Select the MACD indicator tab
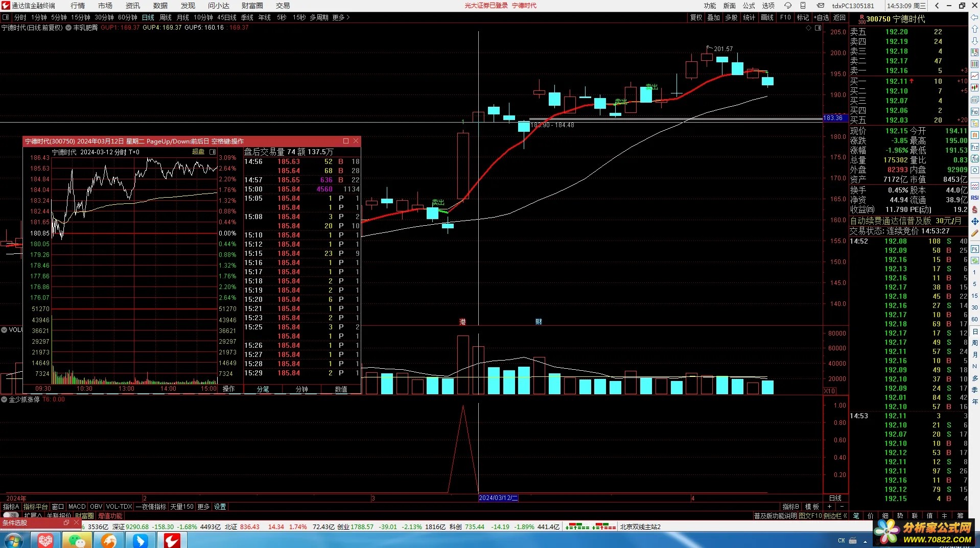Viewport: 980px width, 548px height. tap(77, 507)
